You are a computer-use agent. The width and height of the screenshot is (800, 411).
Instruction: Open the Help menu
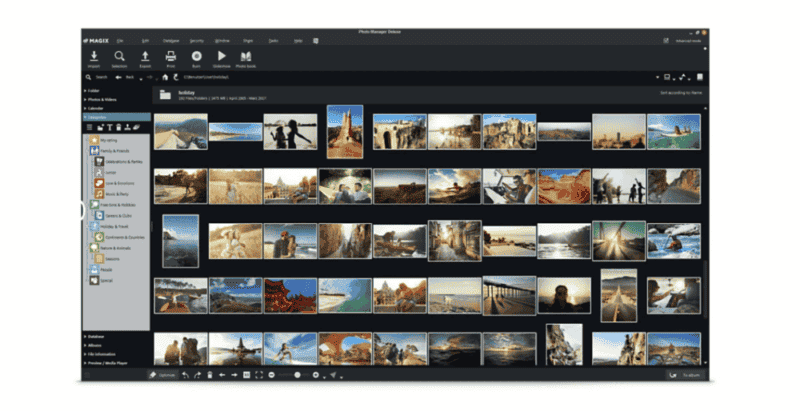(298, 41)
